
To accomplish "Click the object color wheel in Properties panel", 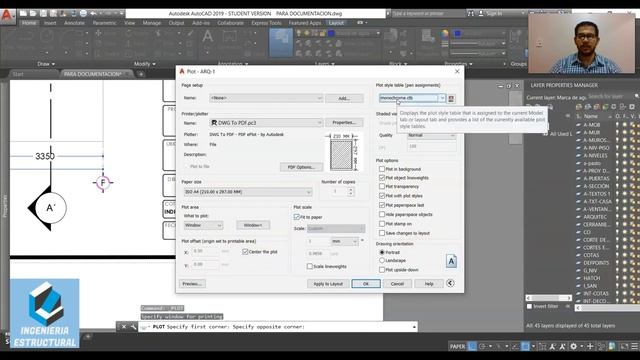I will point(444,34).
